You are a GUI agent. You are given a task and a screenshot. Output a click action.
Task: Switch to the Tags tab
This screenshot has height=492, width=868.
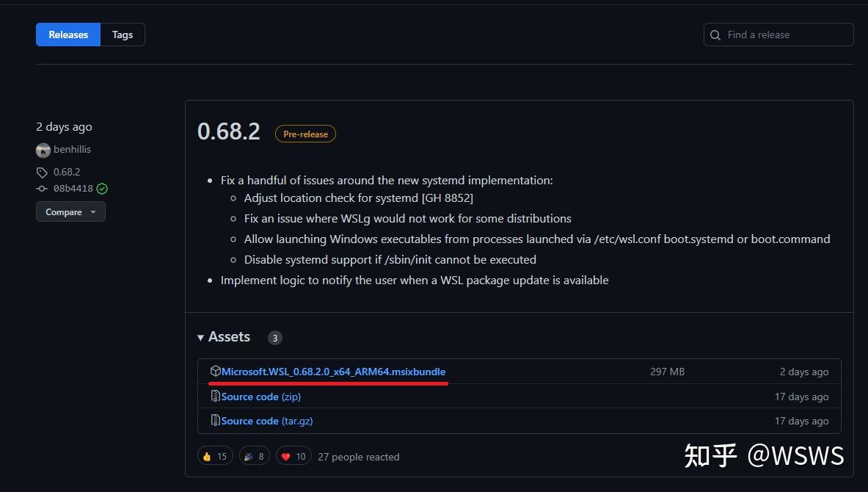tap(122, 35)
